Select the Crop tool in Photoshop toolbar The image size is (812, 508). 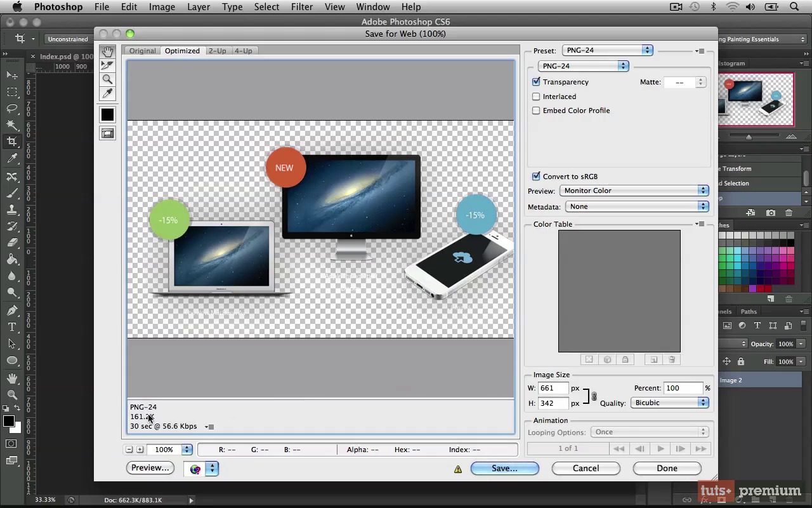pyautogui.click(x=12, y=142)
